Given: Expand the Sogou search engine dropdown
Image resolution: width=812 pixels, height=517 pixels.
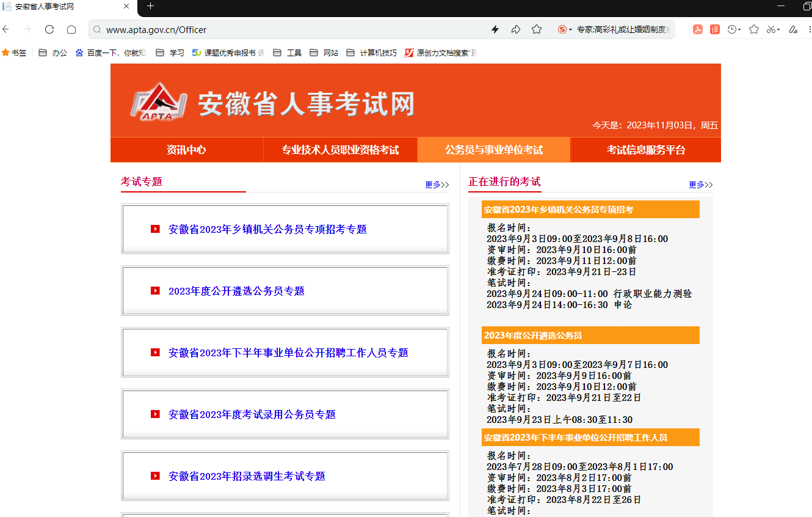Looking at the screenshot, I should coord(565,29).
